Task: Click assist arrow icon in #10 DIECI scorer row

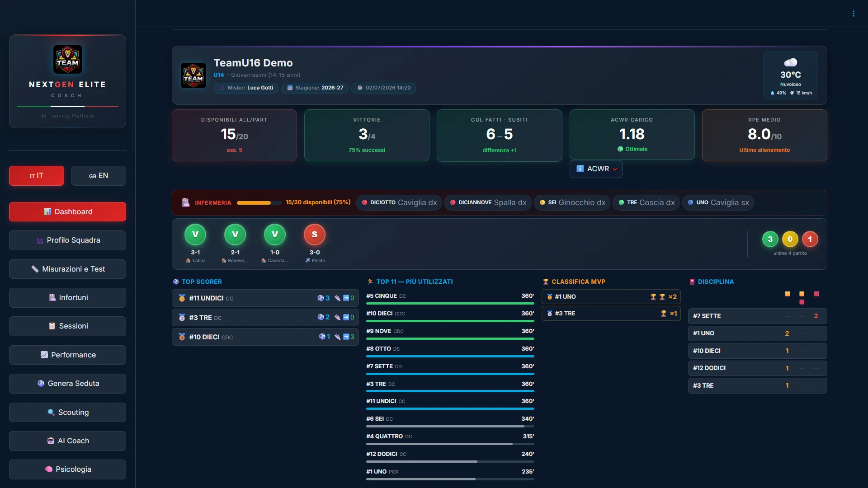Action: [x=346, y=337]
